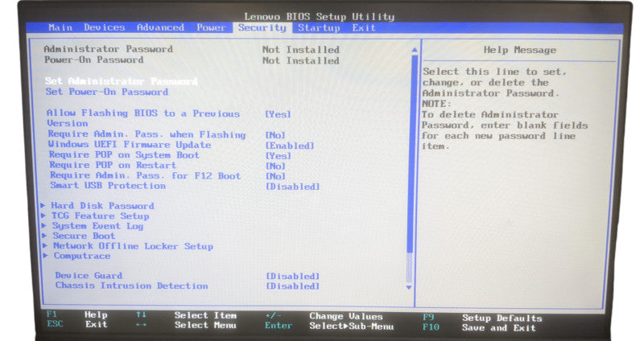Expand Hard Disk Password submenu arrow
Screen dimensions: 644x341
[x=43, y=205]
